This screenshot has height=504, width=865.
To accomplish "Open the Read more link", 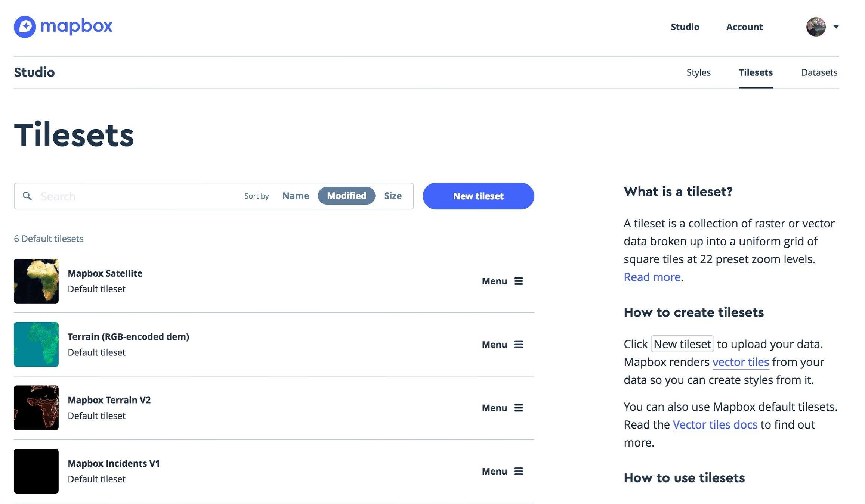I will click(652, 277).
